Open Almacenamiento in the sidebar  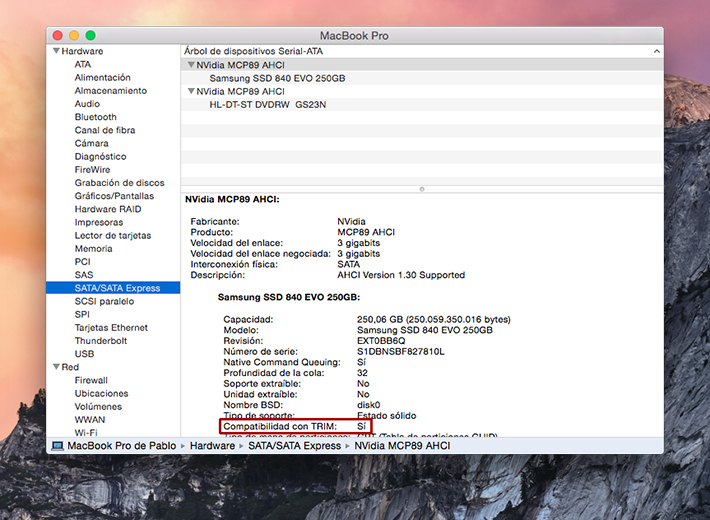110,91
